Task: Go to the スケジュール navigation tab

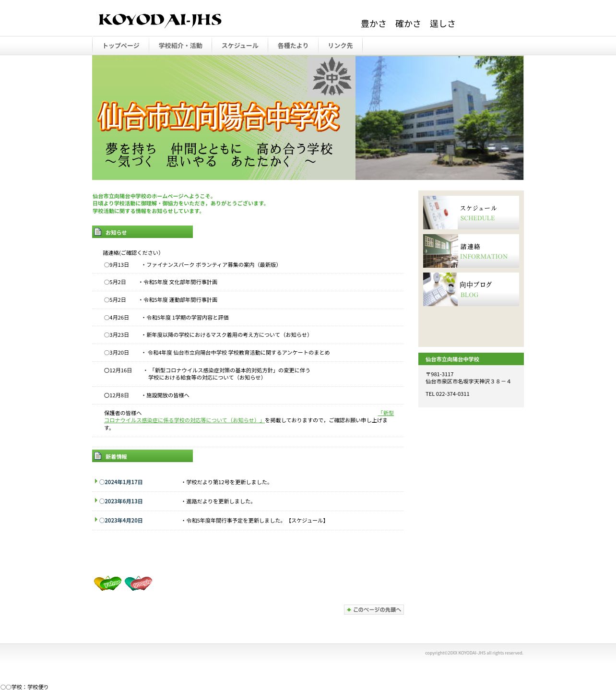Action: 240,46
